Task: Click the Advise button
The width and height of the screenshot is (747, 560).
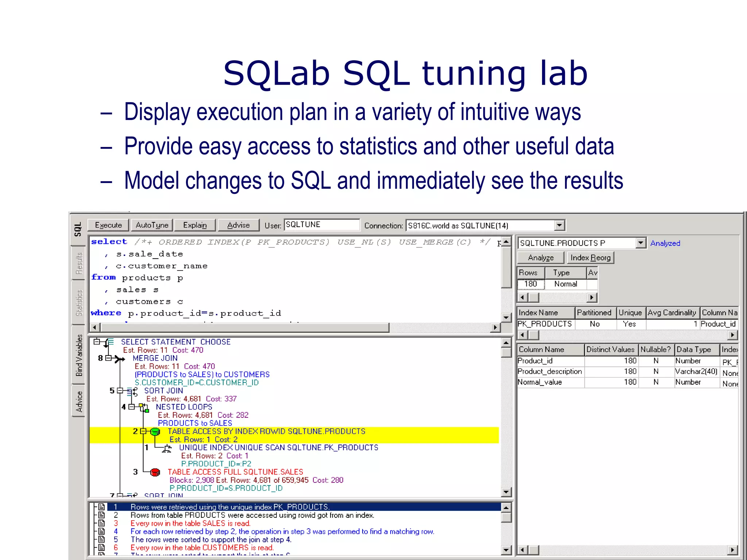Action: tap(239, 225)
